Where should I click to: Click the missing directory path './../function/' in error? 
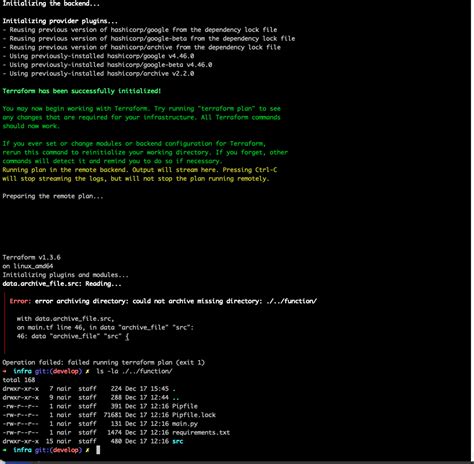(291, 301)
